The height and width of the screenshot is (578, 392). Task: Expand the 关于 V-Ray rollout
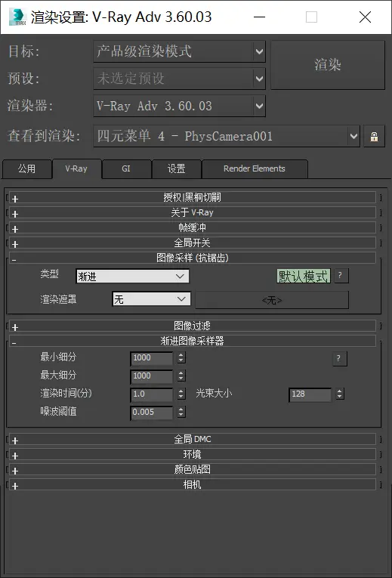[x=193, y=213]
